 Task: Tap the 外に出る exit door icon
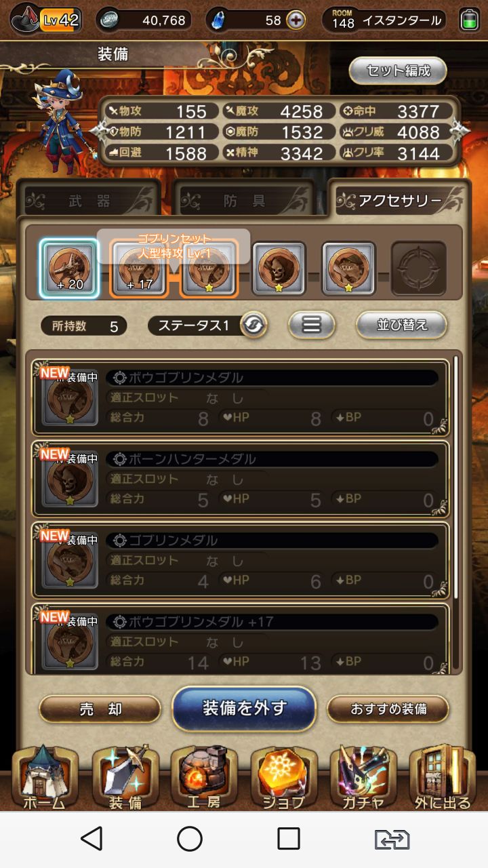click(443, 778)
